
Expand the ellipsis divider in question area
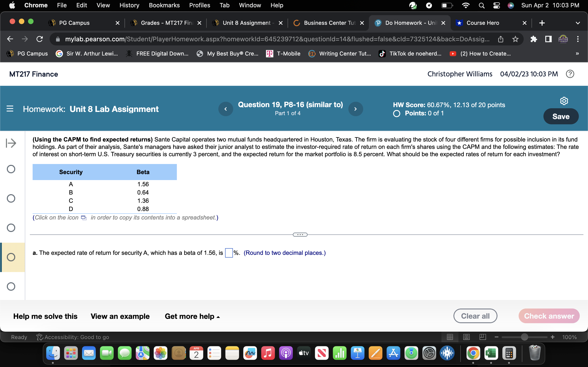pyautogui.click(x=300, y=234)
